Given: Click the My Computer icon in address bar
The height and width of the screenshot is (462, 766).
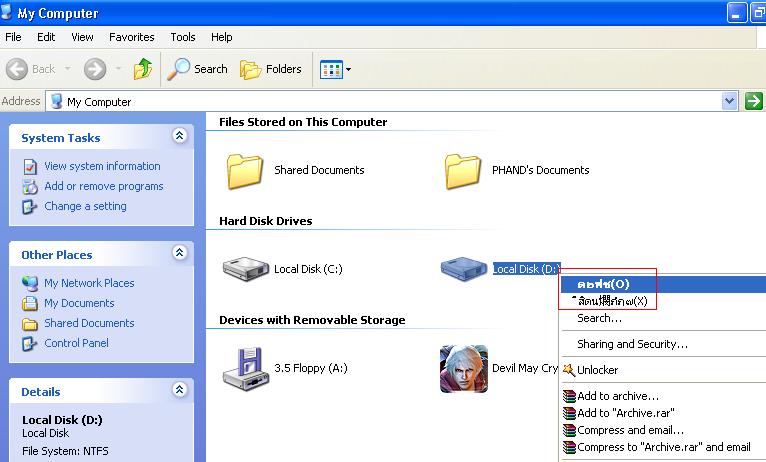Looking at the screenshot, I should click(57, 101).
